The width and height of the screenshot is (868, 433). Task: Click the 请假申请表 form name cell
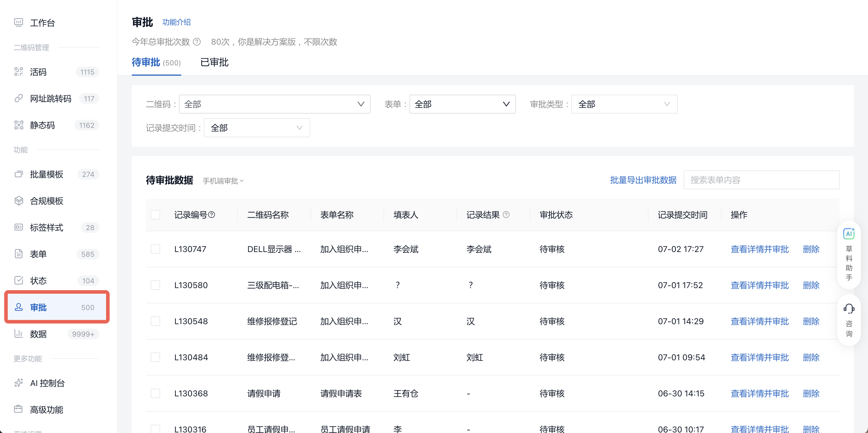click(341, 394)
